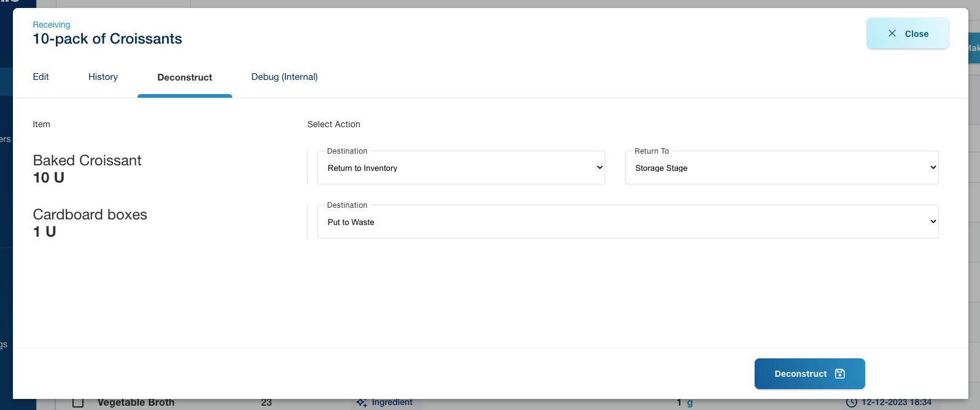Tick the Vegetable Broth row checkbox
The image size is (980, 410).
pos(78,403)
